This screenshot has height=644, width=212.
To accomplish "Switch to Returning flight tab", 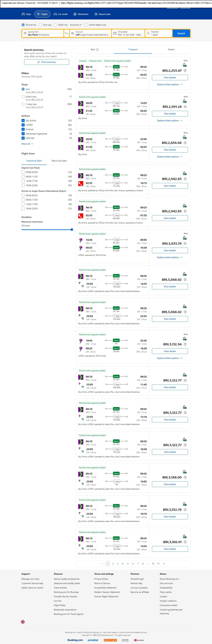I will 59,161.
